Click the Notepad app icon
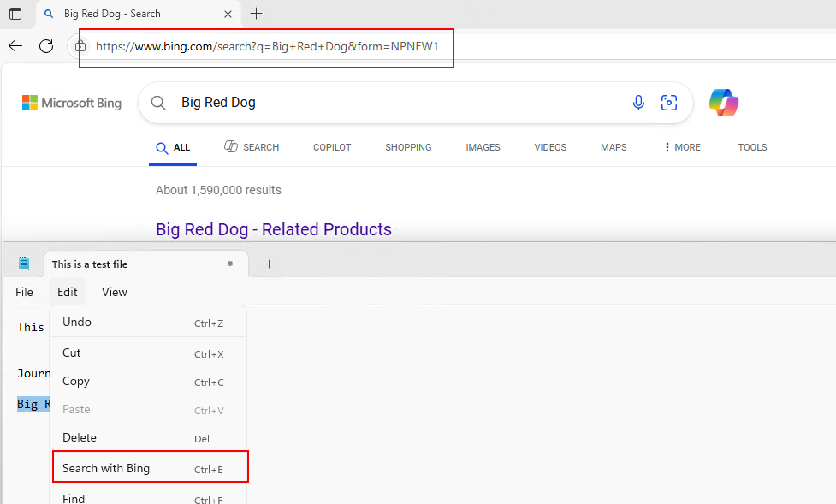Viewport: 836px width, 504px height. [x=24, y=264]
